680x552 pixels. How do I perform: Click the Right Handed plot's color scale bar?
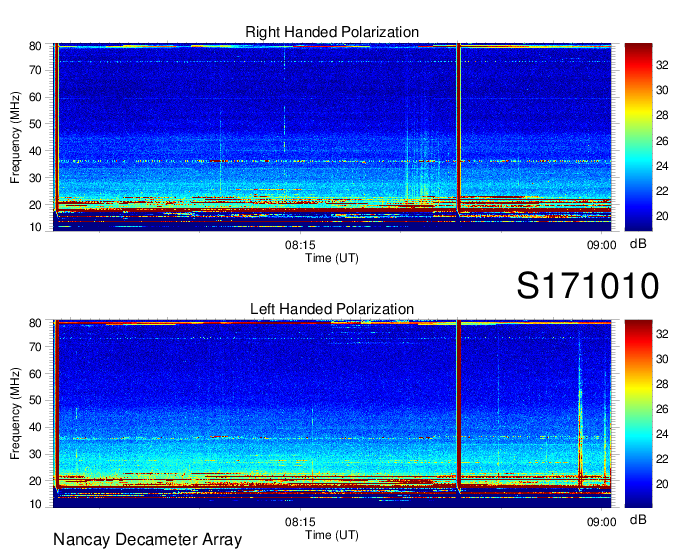click(x=638, y=137)
